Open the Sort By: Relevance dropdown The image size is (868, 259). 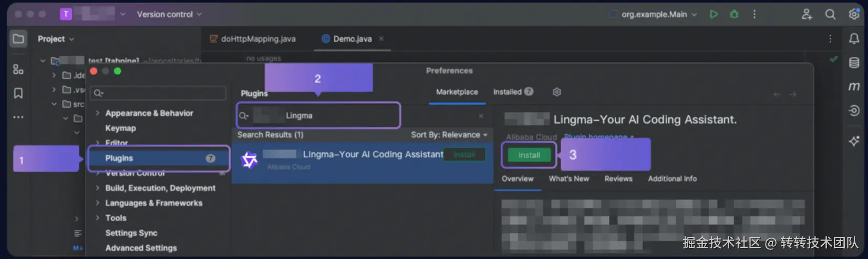point(449,135)
